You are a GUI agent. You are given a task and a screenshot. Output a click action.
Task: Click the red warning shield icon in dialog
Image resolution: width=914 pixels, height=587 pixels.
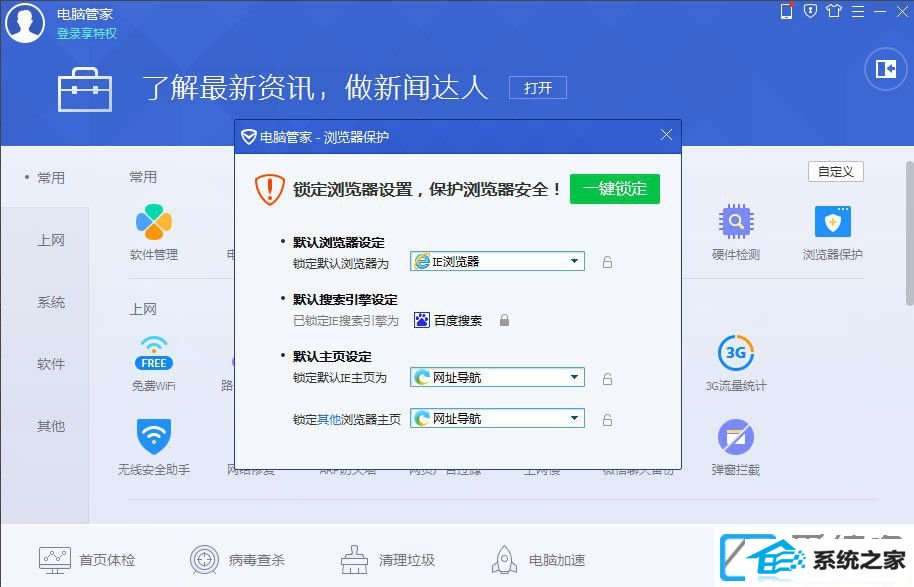click(x=269, y=189)
